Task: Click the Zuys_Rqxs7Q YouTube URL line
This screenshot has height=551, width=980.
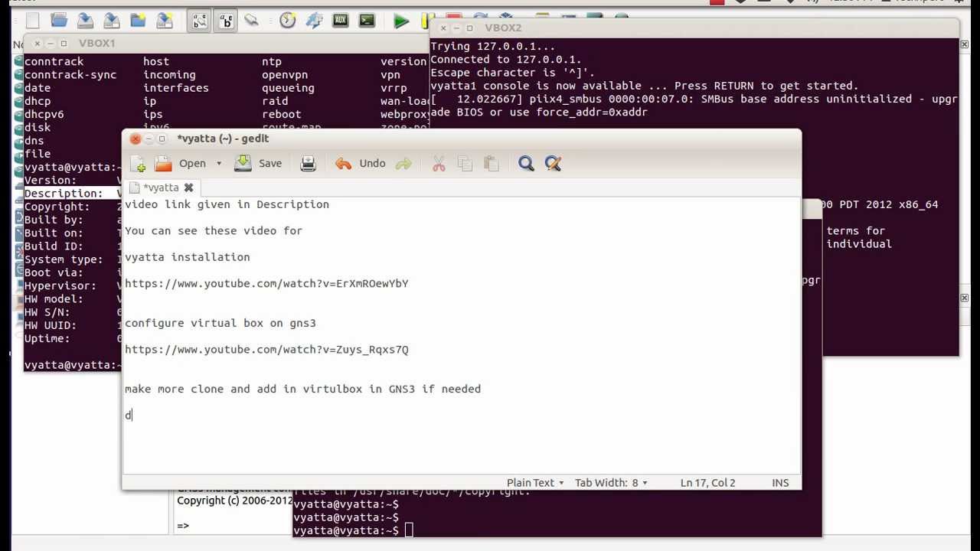Action: click(266, 350)
